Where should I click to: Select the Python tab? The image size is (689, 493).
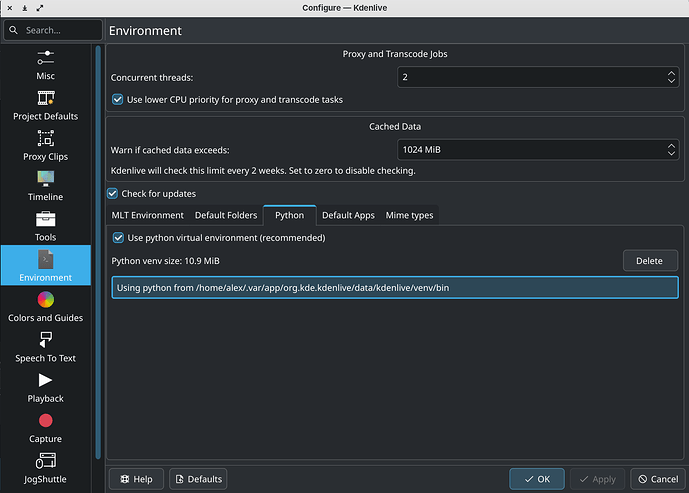290,215
